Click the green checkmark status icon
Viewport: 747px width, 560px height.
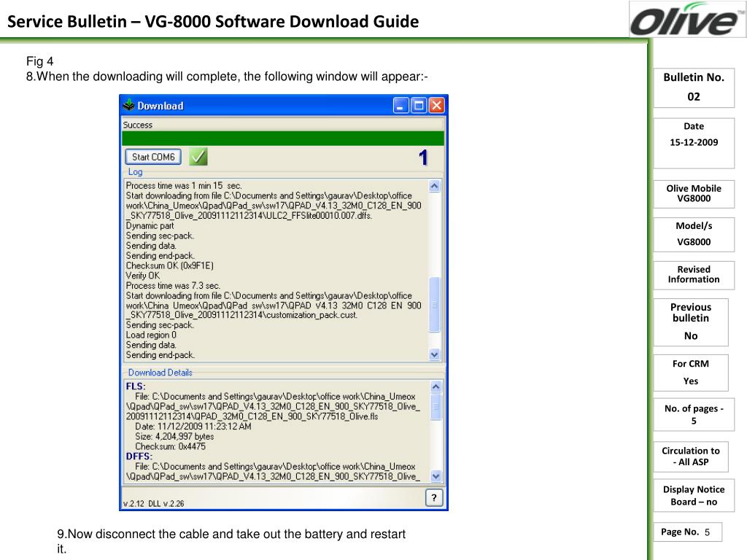pyautogui.click(x=198, y=157)
